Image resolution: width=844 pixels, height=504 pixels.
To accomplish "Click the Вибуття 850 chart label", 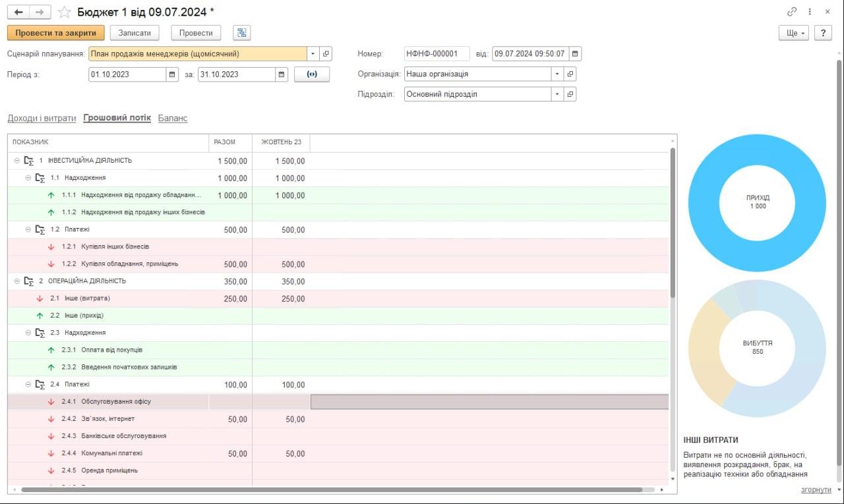I will 758,347.
